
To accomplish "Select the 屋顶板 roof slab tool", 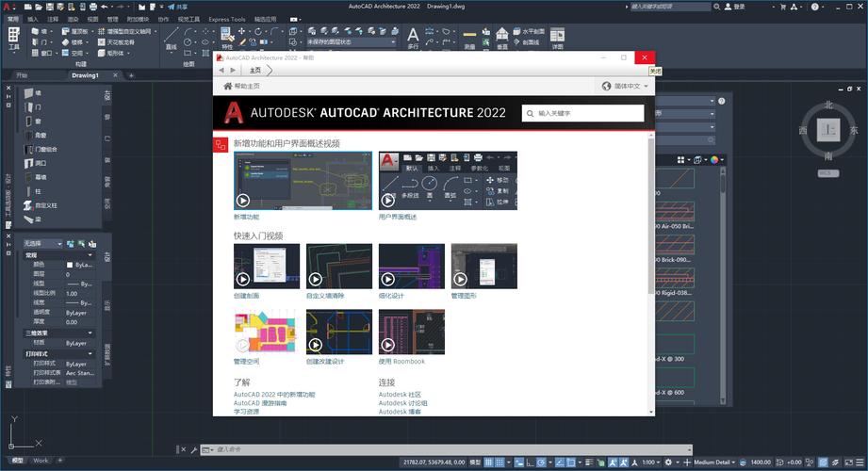I will [x=75, y=31].
